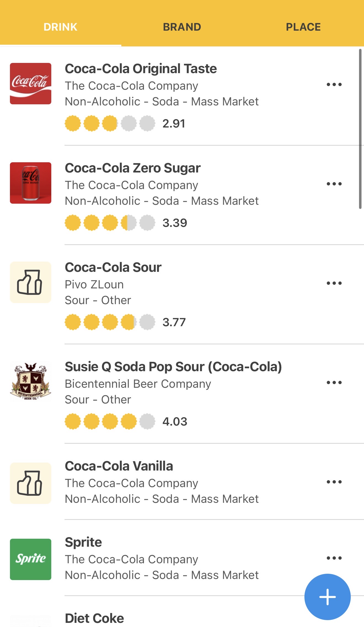The height and width of the screenshot is (627, 364).
Task: Tap the Coca-Cola Zero Sugar can image
Action: 31,183
